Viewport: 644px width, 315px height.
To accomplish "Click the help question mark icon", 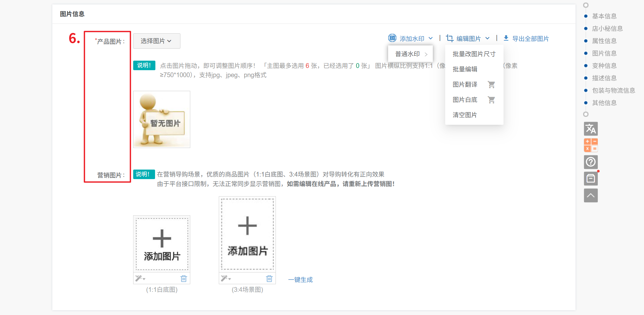I will [x=590, y=162].
